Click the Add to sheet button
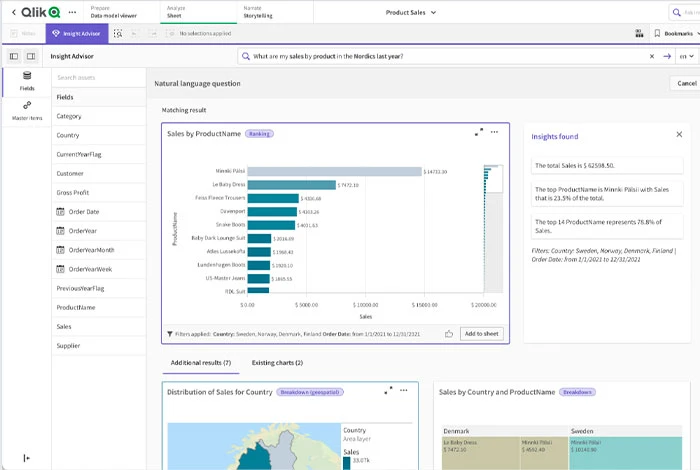Screen dimensions: 700x470 (481, 334)
